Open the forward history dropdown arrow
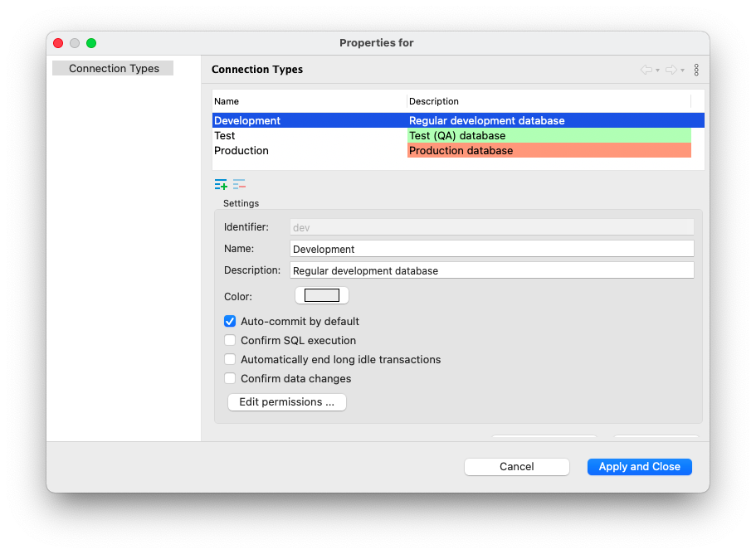This screenshot has width=756, height=554. 683,70
